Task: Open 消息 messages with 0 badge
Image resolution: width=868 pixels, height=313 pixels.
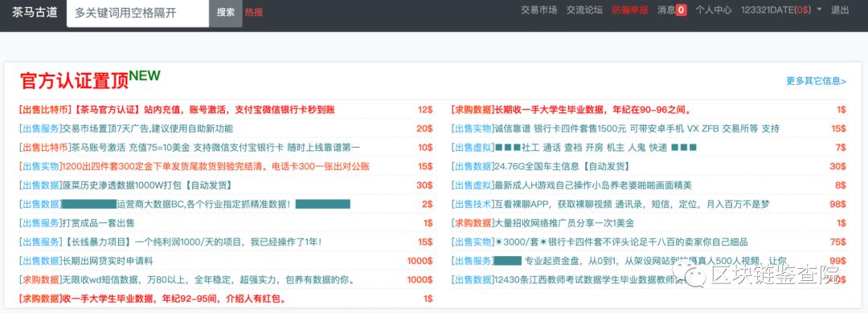Action: click(x=671, y=10)
